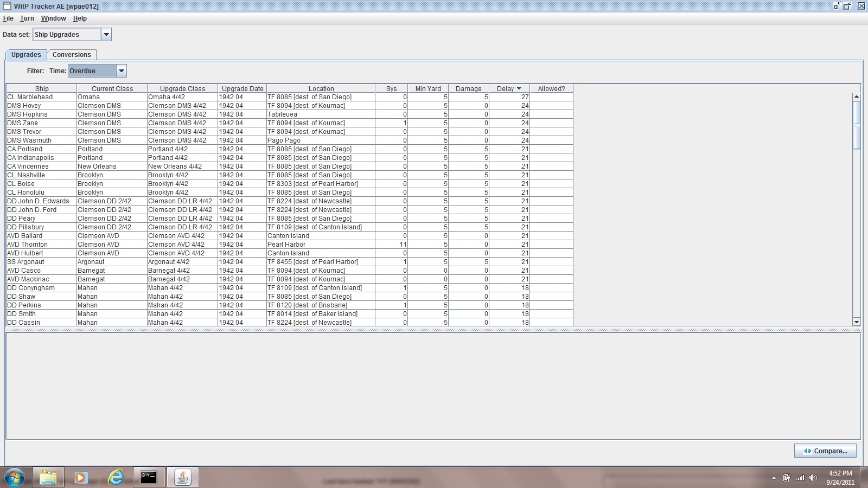Click the WitP Tracker window title icon
This screenshot has height=488, width=868.
click(7, 6)
